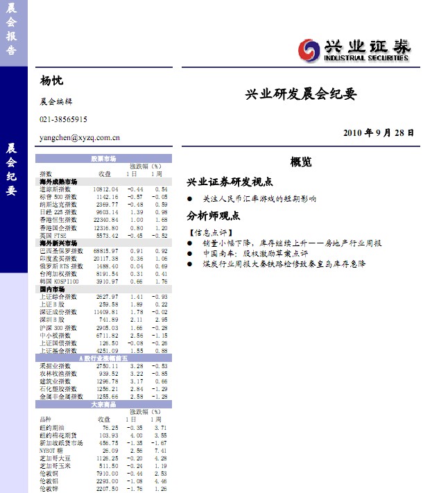Image resolution: width=448 pixels, height=493 pixels.
Task: Click the 采掘业指数 row label
Action: pyautogui.click(x=55, y=366)
